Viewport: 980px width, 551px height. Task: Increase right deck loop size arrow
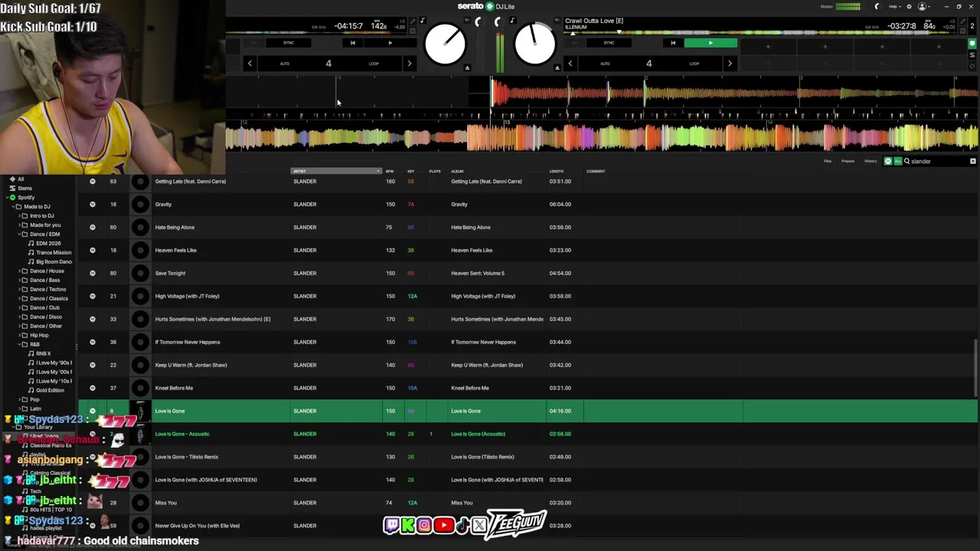[729, 64]
